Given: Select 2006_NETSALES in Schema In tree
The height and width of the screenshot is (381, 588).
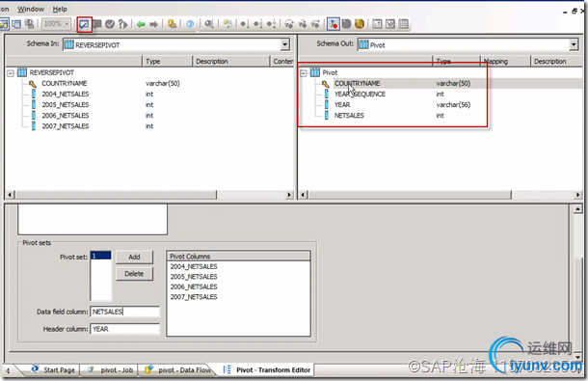Looking at the screenshot, I should (66, 115).
